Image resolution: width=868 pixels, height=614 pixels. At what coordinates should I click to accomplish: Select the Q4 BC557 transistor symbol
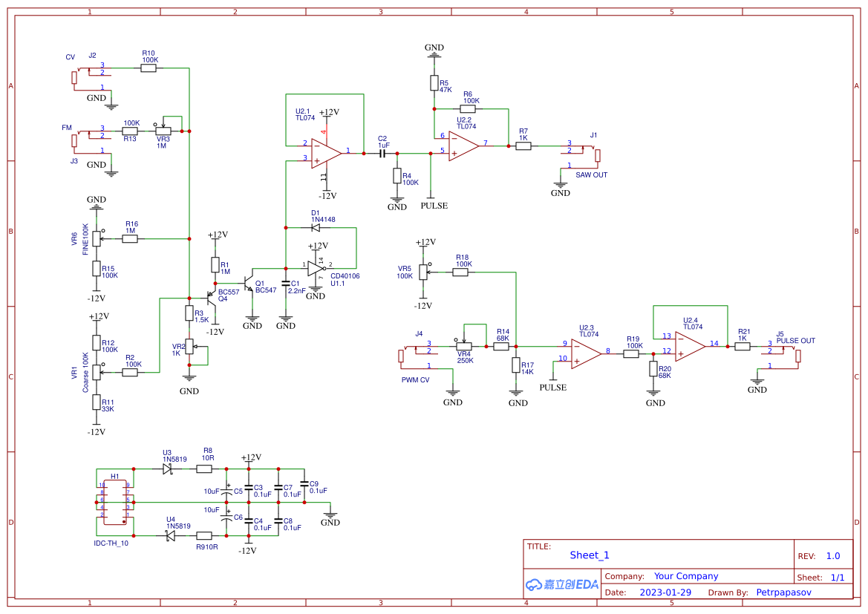coord(212,298)
